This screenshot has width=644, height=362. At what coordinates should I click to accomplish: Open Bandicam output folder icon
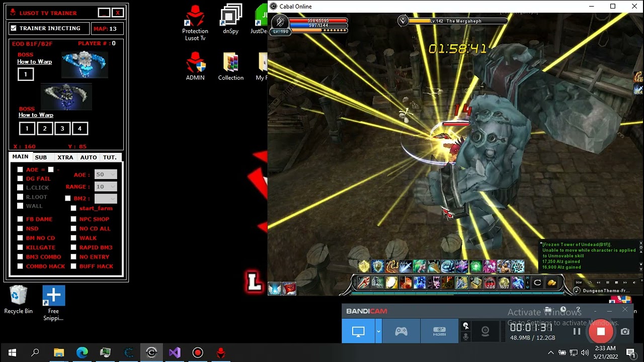[548, 310]
